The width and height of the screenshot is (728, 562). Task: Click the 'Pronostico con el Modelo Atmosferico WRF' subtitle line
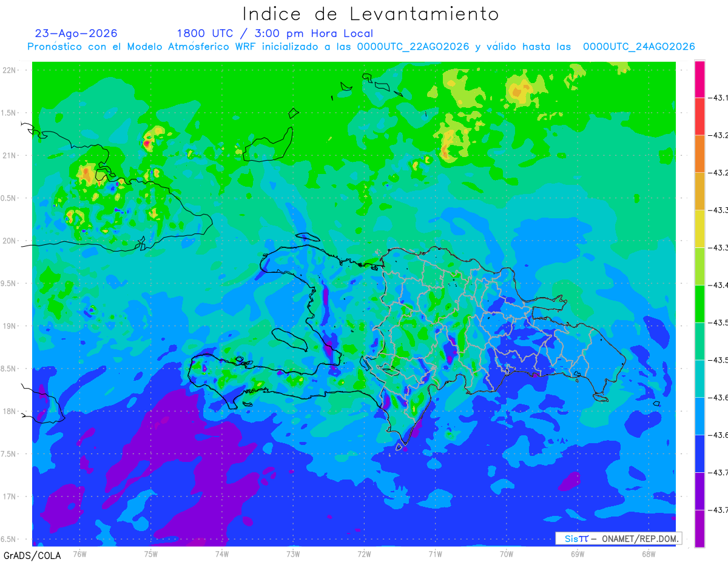click(361, 47)
